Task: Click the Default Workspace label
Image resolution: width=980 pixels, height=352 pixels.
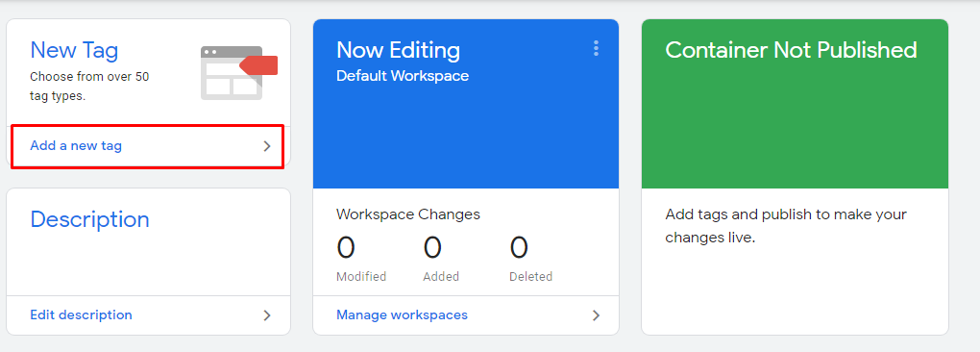Action: (403, 76)
